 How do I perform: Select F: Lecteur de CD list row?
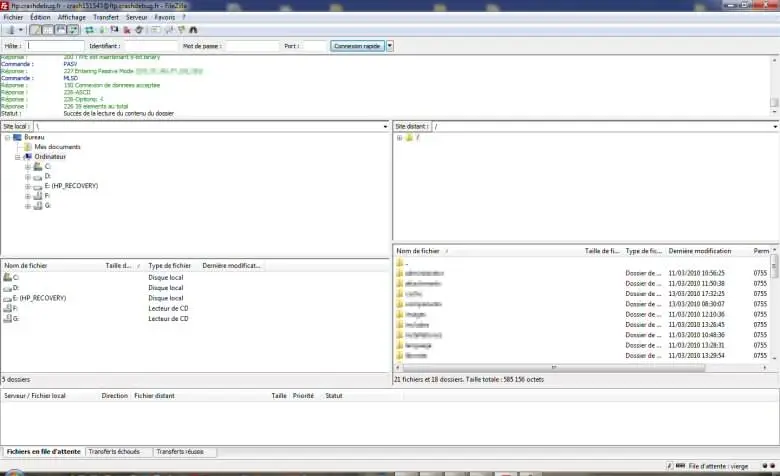[x=195, y=308]
